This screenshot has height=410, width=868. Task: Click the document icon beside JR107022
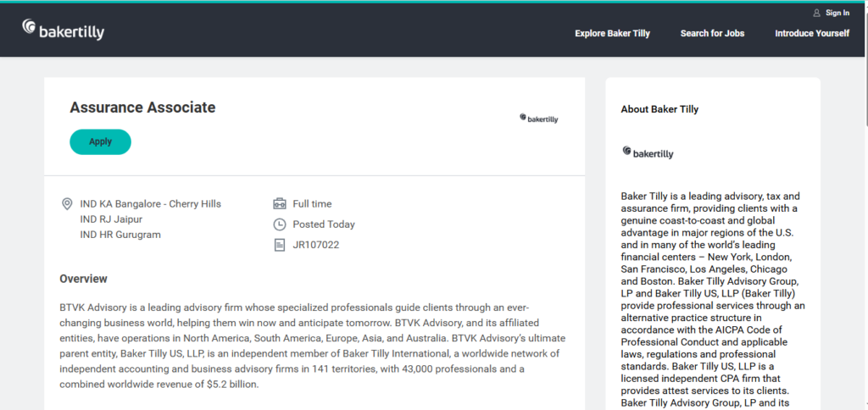pyautogui.click(x=280, y=245)
